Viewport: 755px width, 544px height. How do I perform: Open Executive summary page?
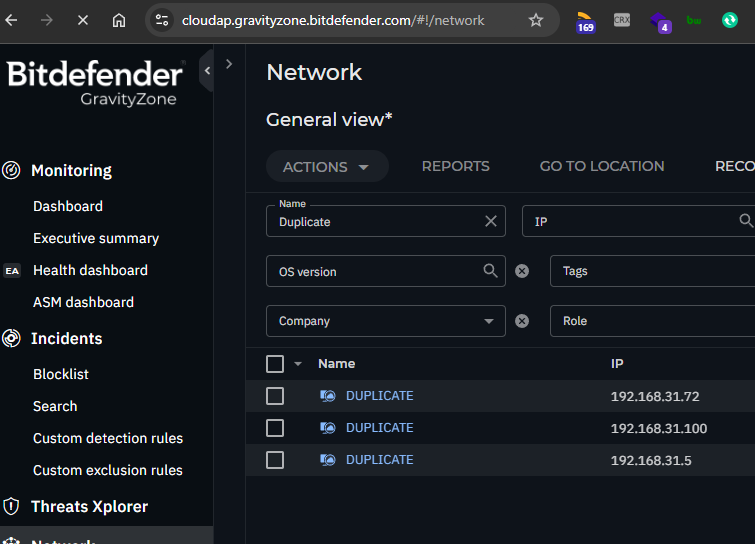[x=96, y=238]
